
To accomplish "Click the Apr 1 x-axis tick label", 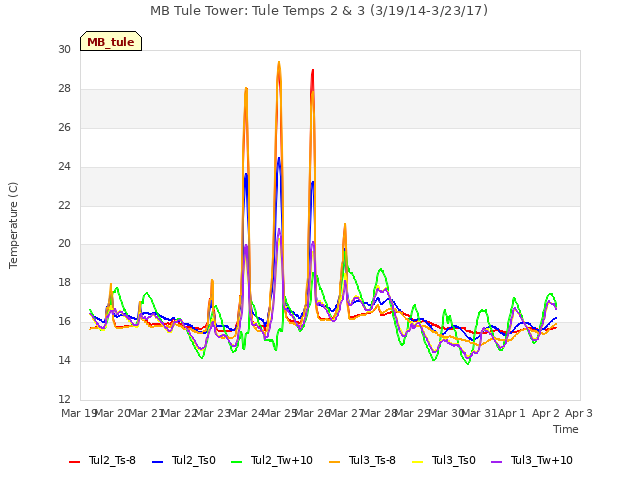I will (x=512, y=413).
